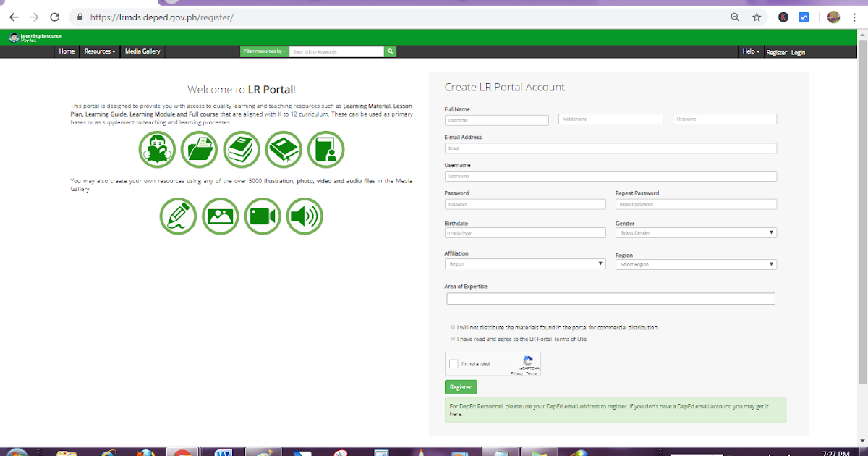Open the Resources menu

[x=99, y=51]
